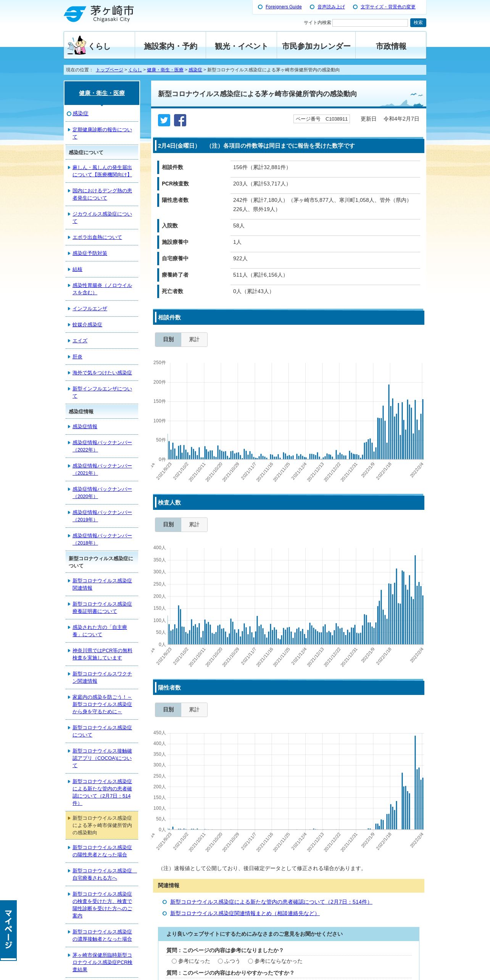Open 感染された方の「自主療養」 link
490x980 pixels.
pos(100,631)
